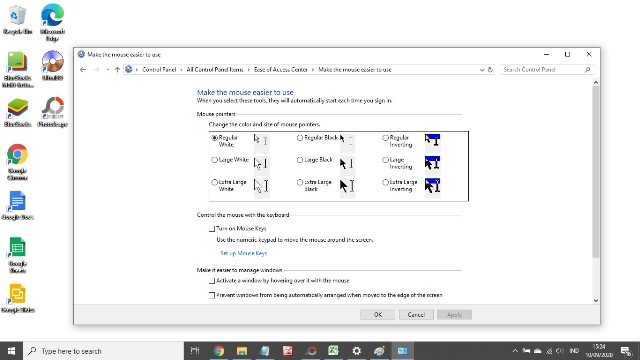Navigate to All Control Panel Items breadcrumb

click(215, 70)
